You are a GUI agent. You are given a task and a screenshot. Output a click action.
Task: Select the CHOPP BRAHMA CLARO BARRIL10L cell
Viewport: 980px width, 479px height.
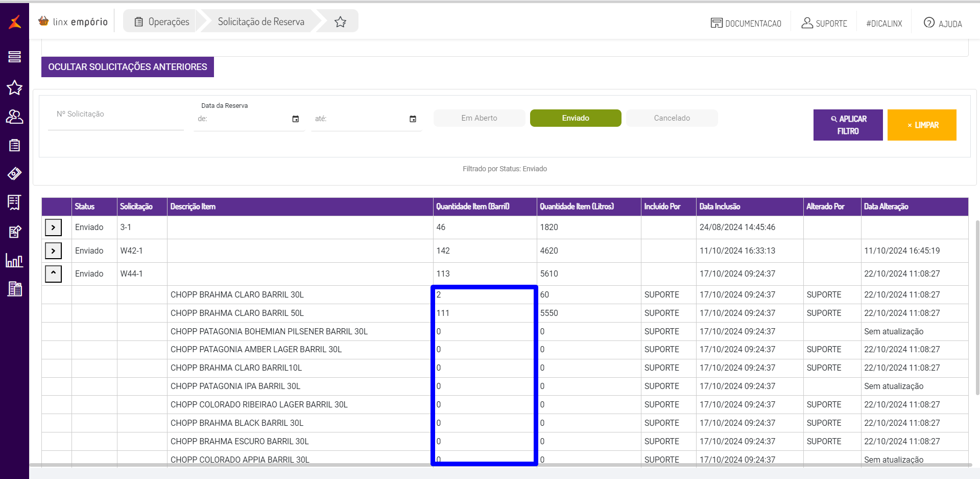click(300, 368)
